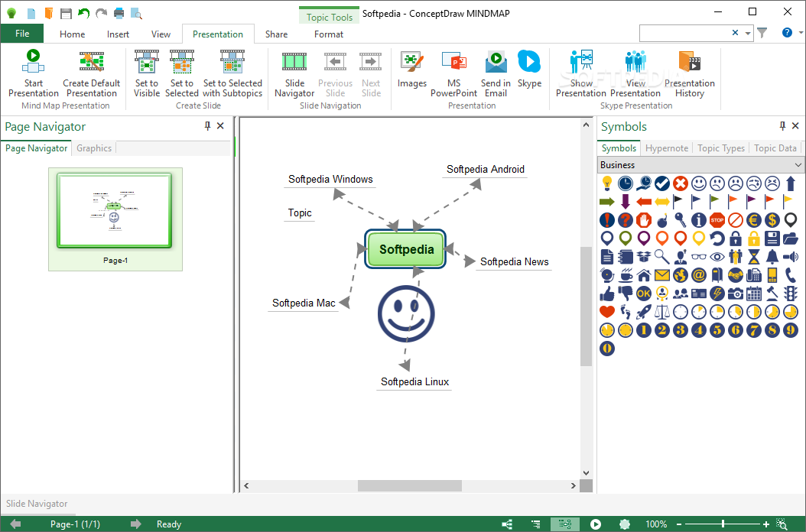
Task: Switch to the Graphics tab
Action: [x=94, y=148]
